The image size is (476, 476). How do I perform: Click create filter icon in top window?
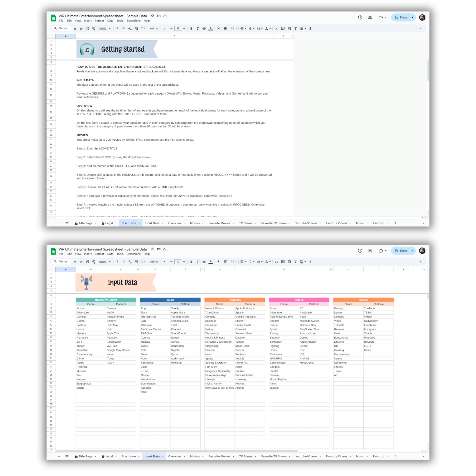click(295, 29)
